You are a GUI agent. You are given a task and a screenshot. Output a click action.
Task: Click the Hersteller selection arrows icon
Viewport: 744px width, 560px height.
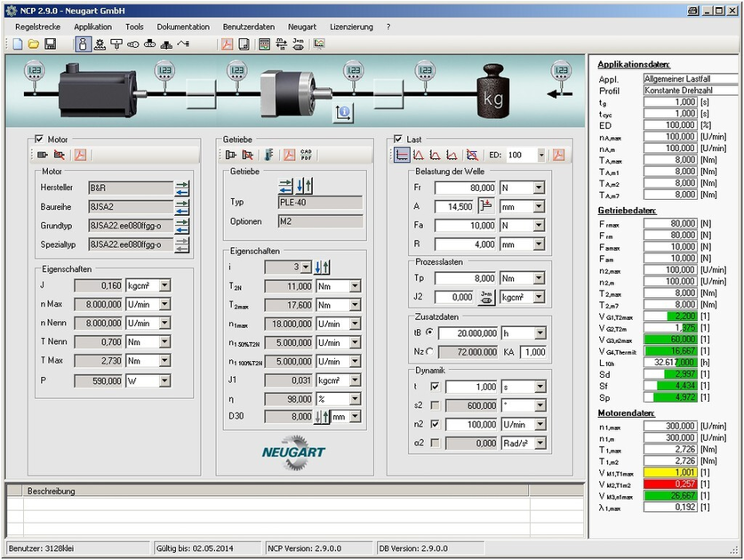[181, 188]
